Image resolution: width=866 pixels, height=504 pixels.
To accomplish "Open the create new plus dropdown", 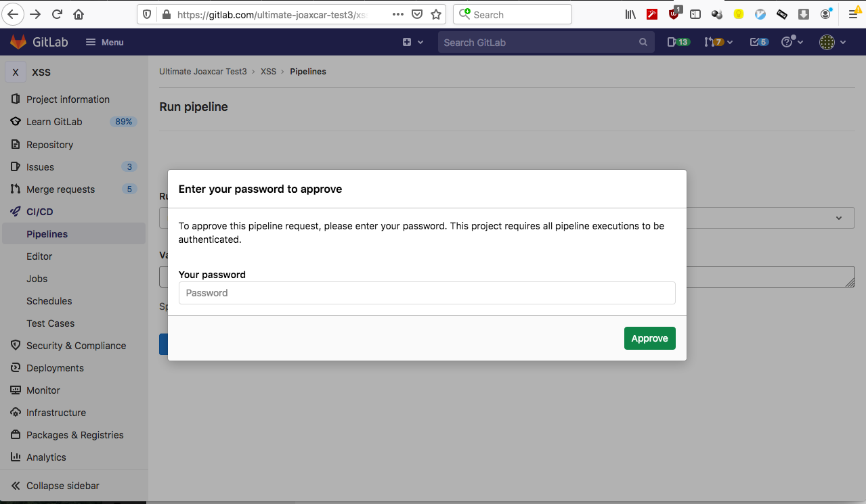I will click(x=412, y=42).
